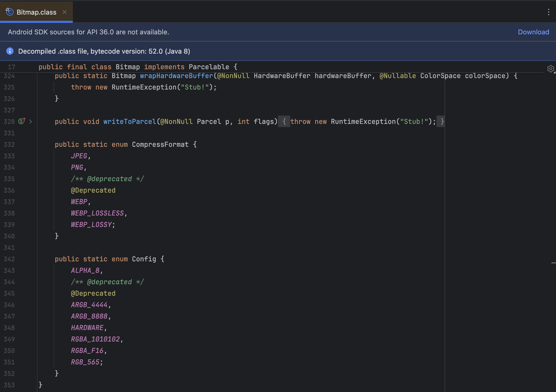Viewport: 556px width, 392px height.
Task: Click line number 332 in the gutter
Action: tap(9, 144)
